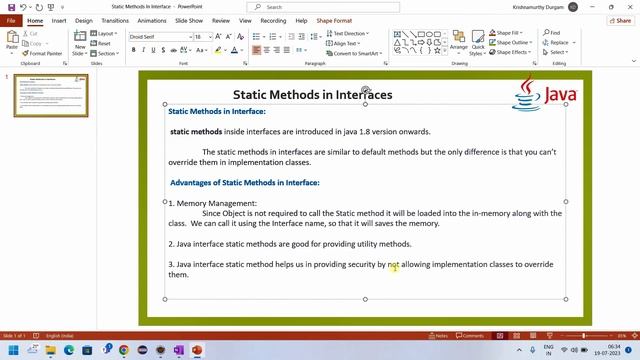Image resolution: width=640 pixels, height=360 pixels.
Task: Start slideshow from beginning in Quick Access
Action: tap(51, 7)
